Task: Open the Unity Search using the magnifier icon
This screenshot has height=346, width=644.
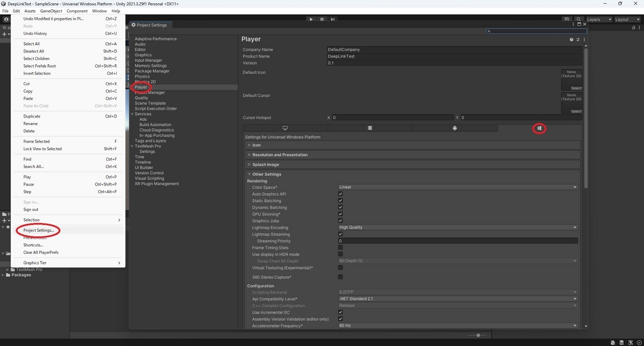Action: [x=579, y=19]
